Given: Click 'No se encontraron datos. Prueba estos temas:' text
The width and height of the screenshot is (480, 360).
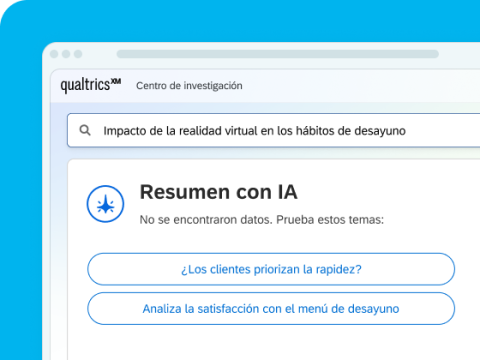Looking at the screenshot, I should (x=262, y=220).
